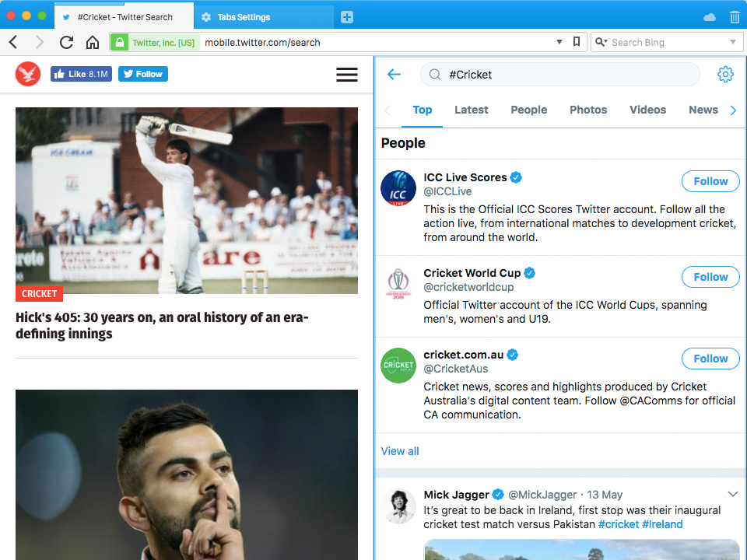This screenshot has height=560, width=747.
Task: Select the People search results tab
Action: tap(529, 110)
